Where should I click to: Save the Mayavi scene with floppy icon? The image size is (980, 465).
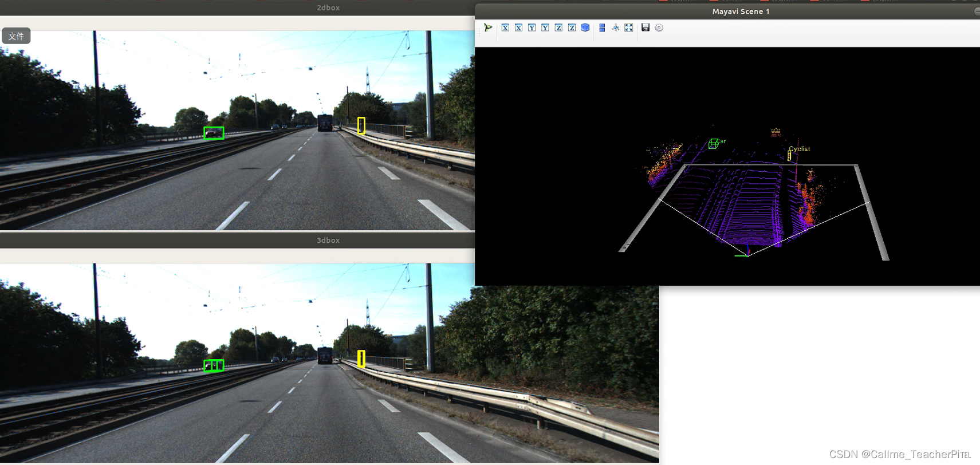(x=646, y=27)
